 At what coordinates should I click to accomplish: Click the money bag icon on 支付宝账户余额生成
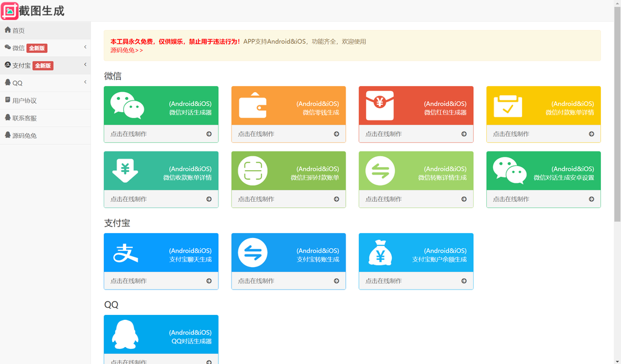click(x=380, y=253)
